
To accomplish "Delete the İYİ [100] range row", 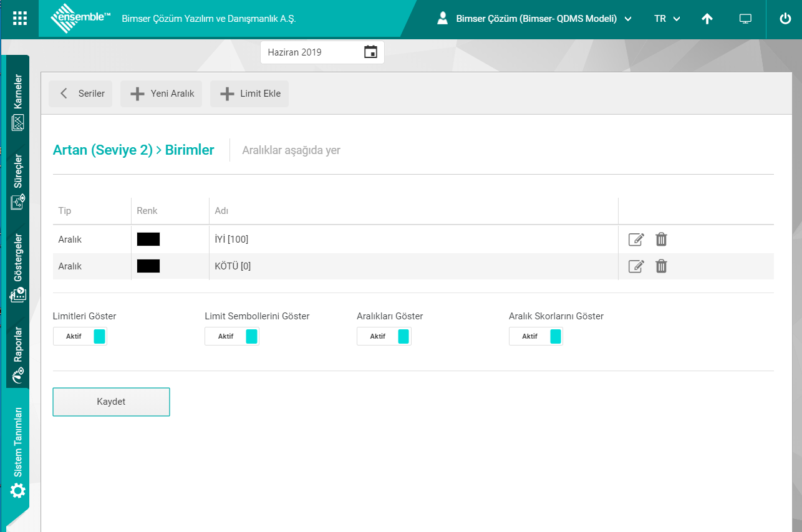I will click(x=661, y=239).
